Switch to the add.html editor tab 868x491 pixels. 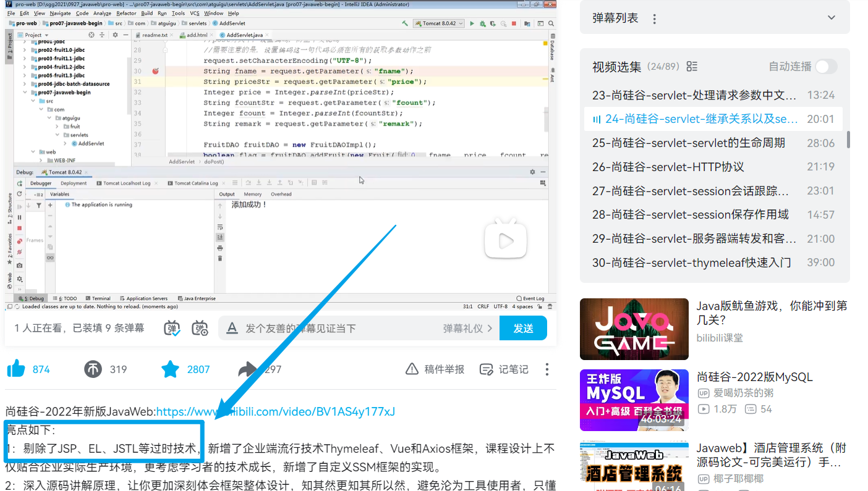tap(196, 35)
